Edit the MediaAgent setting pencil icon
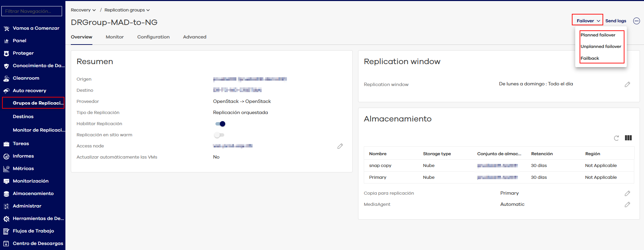The image size is (644, 250). pos(627,204)
